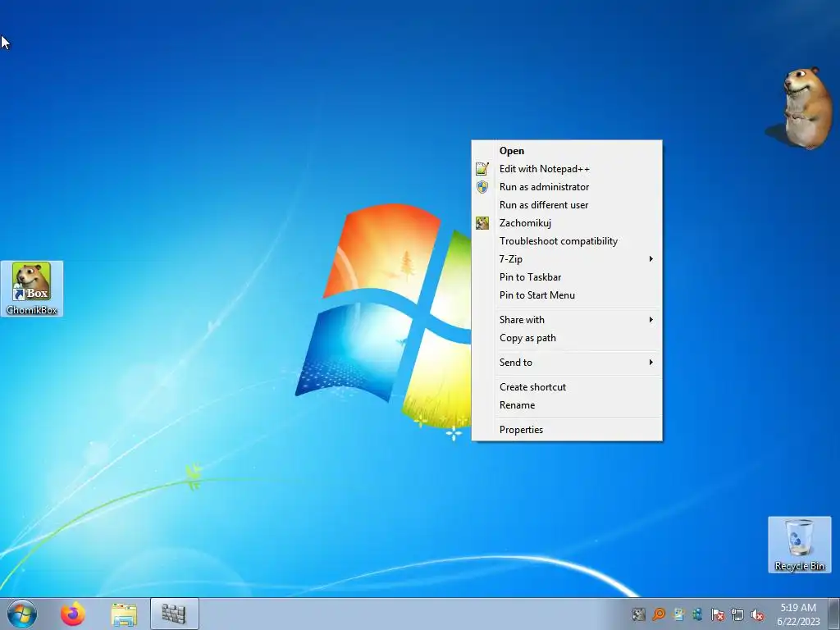Choose Create shortcut
840x630 pixels.
tap(567, 387)
